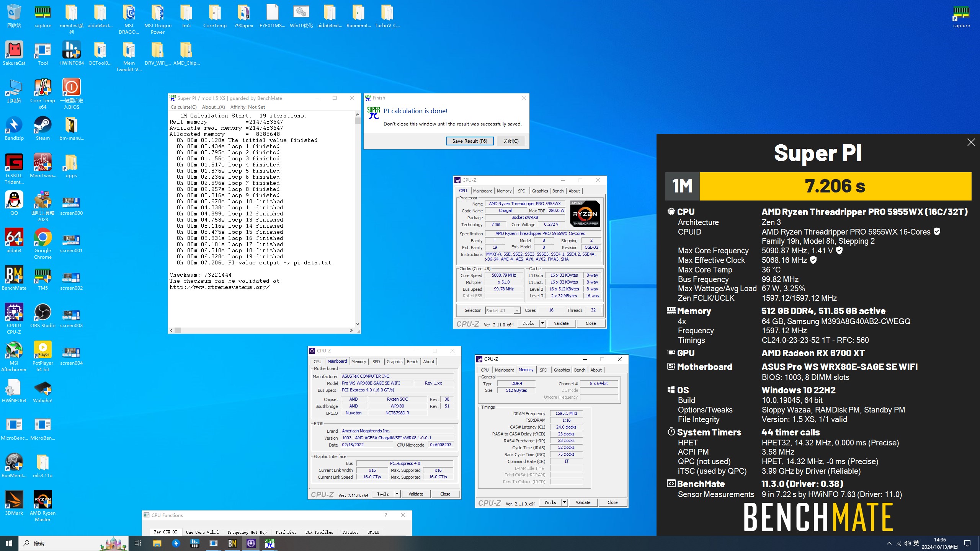The width and height of the screenshot is (980, 551).
Task: Expand Tools dropdown arrow in CPU-Z Mainboard window
Action: tap(397, 494)
